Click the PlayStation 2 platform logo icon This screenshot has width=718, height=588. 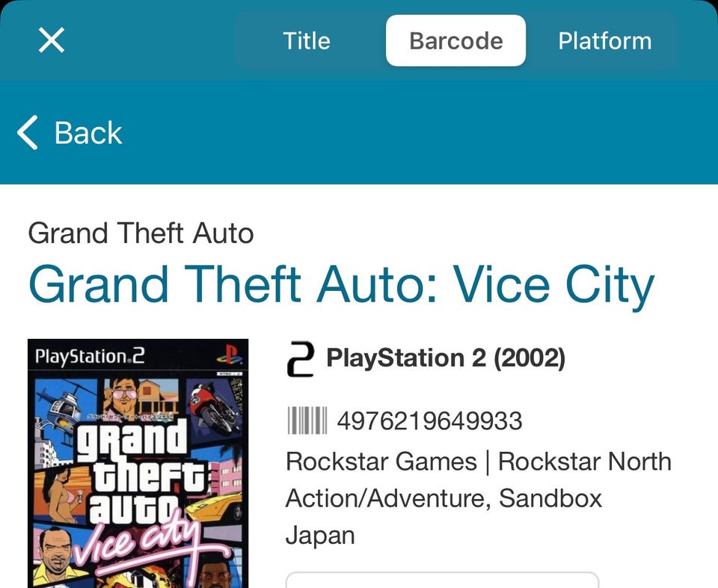click(x=300, y=359)
